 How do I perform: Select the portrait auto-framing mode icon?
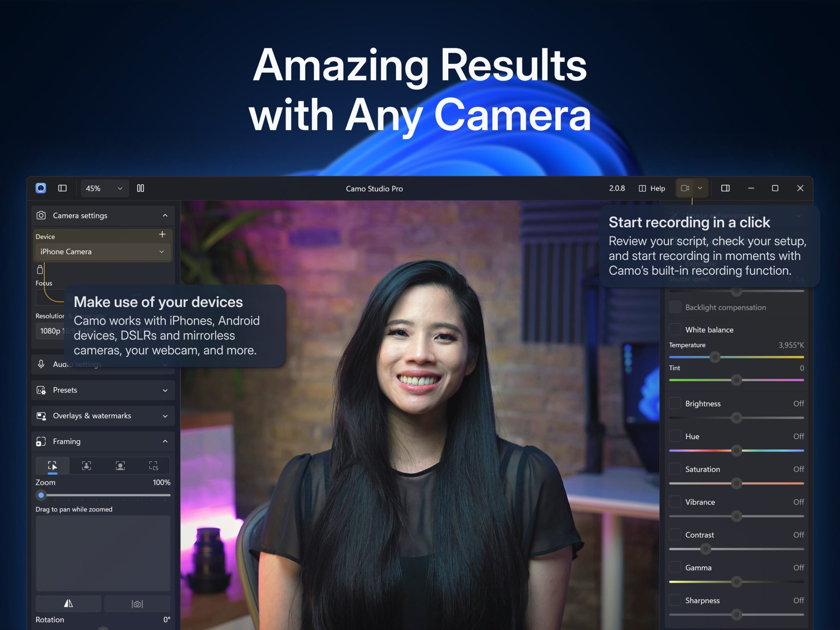coord(120,466)
